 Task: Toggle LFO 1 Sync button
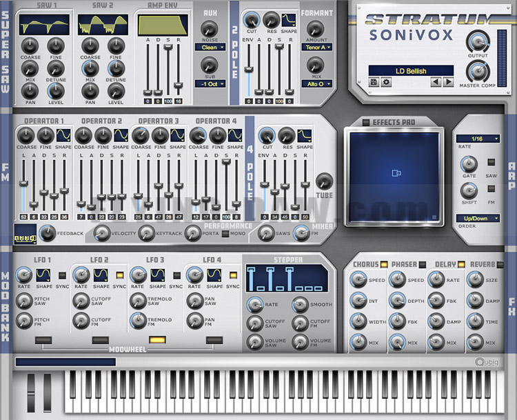click(62, 275)
